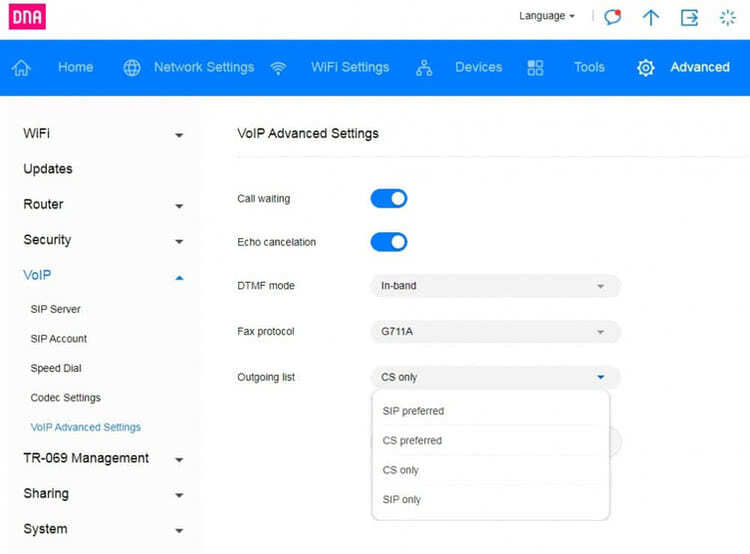This screenshot has height=554, width=750.
Task: Select the Advanced tab
Action: tap(700, 67)
